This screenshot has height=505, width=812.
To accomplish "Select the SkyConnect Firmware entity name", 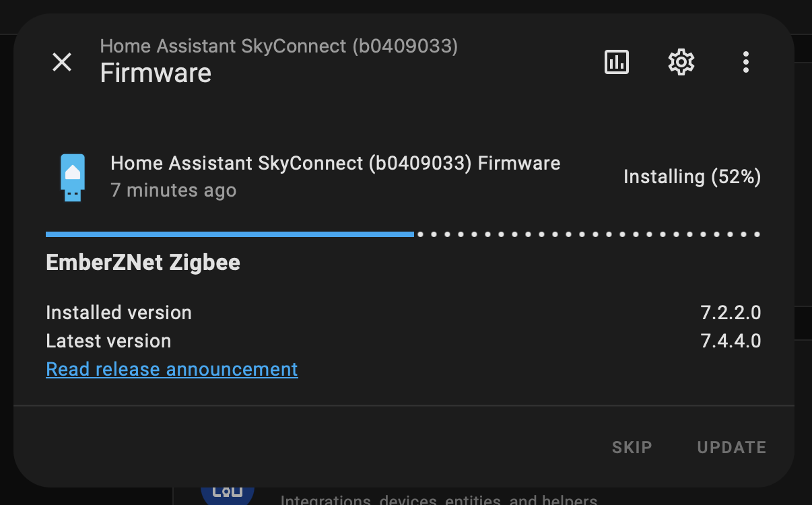I will tap(335, 163).
